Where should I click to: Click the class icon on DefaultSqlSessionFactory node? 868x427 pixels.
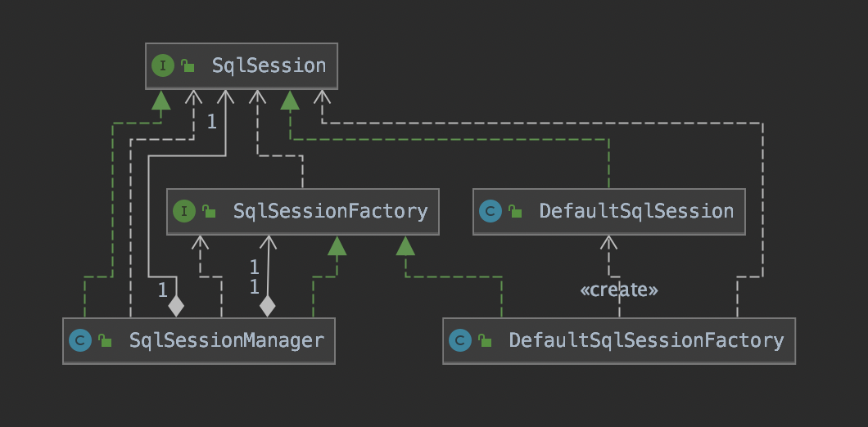tap(460, 340)
